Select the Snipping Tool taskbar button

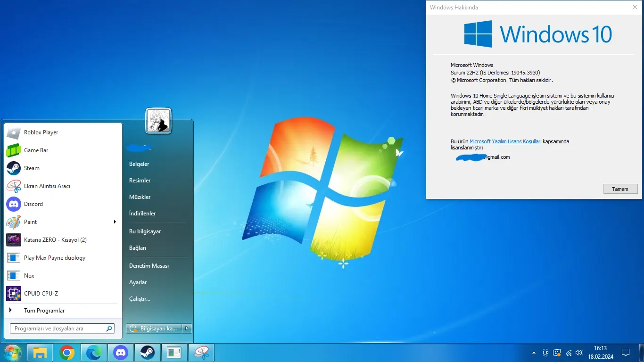coord(201,353)
